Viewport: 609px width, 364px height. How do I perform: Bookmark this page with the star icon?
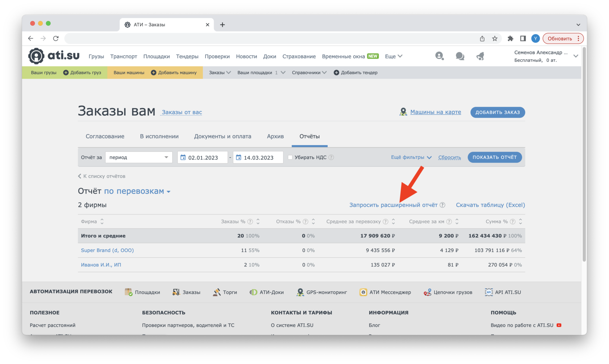(x=495, y=38)
